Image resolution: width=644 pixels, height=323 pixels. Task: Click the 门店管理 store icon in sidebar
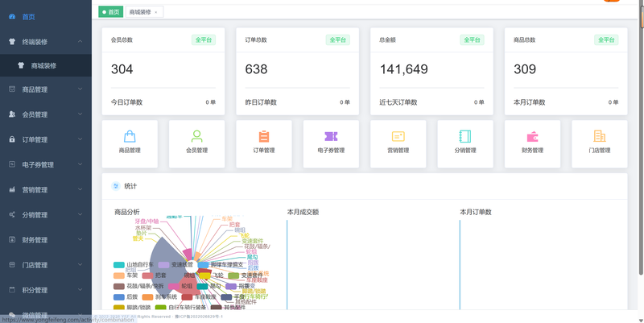click(12, 265)
